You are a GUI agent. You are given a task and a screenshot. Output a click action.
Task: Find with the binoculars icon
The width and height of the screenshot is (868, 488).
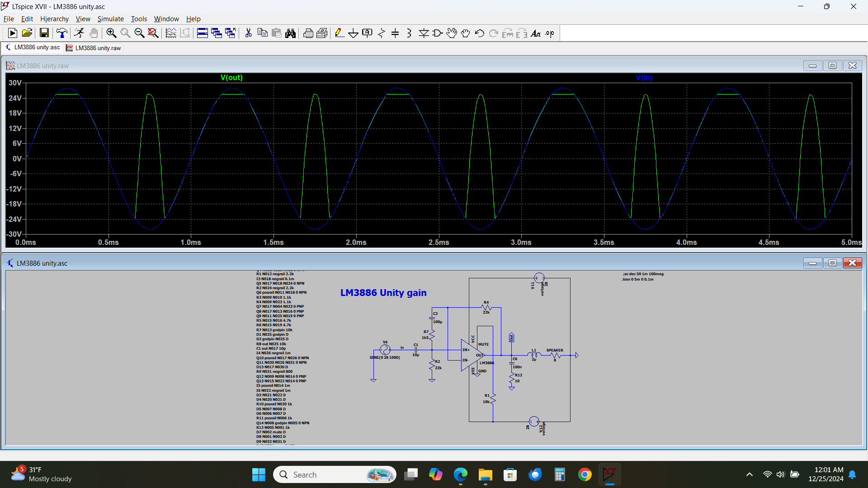pos(290,33)
